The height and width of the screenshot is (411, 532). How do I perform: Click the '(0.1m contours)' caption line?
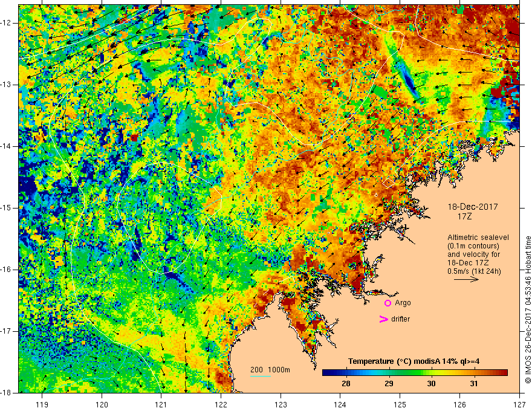coord(473,246)
